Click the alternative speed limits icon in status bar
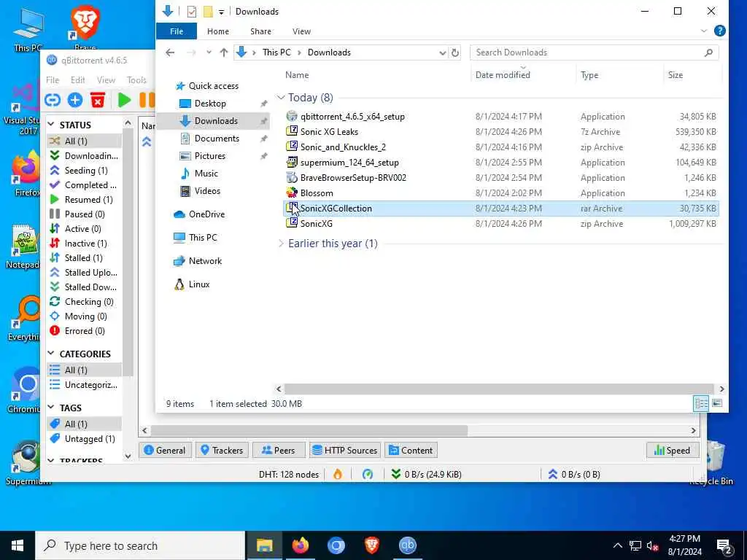 pos(368,474)
